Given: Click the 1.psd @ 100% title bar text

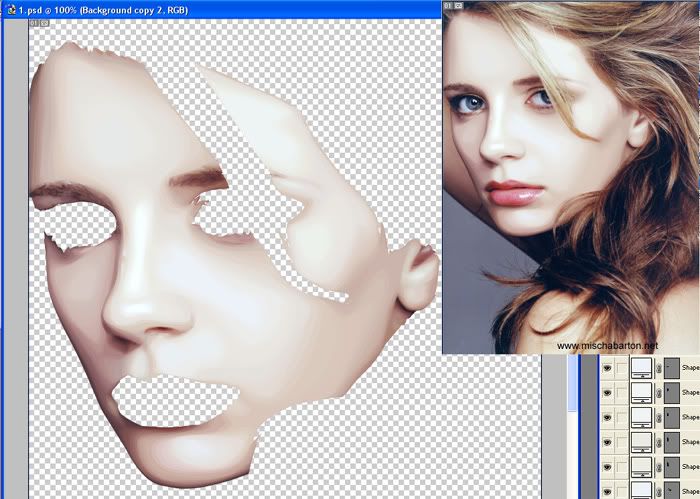Looking at the screenshot, I should coord(103,10).
